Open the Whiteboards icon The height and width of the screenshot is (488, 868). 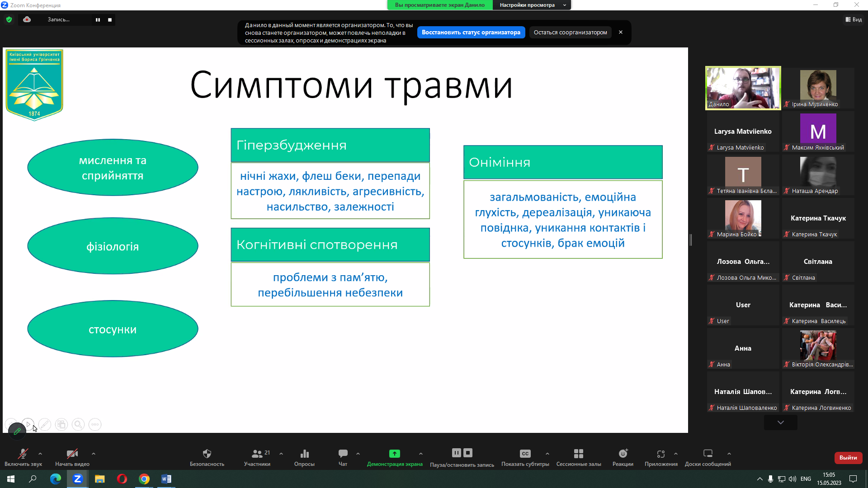[x=708, y=454]
